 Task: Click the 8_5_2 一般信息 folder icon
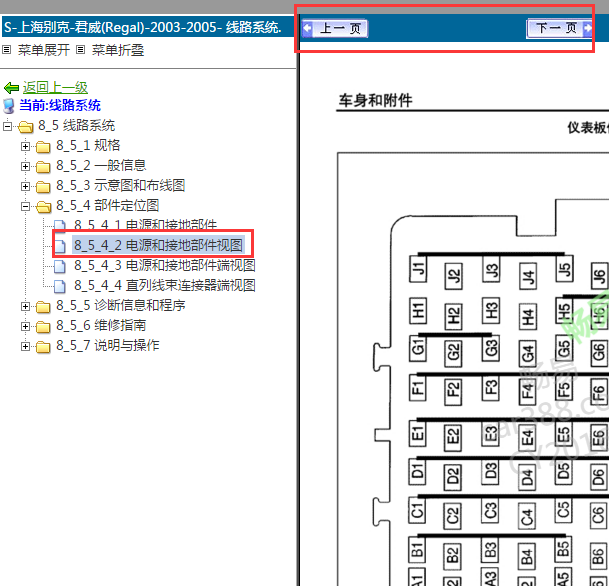click(x=43, y=167)
